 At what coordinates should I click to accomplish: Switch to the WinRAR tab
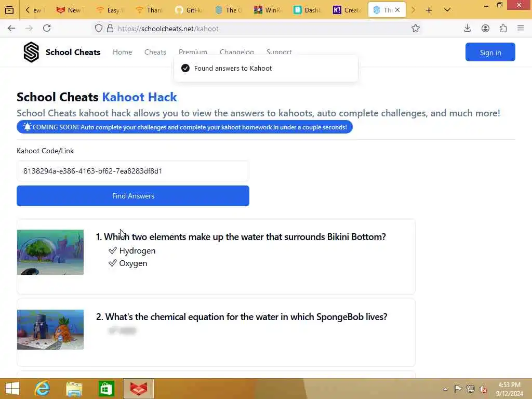coord(268,10)
